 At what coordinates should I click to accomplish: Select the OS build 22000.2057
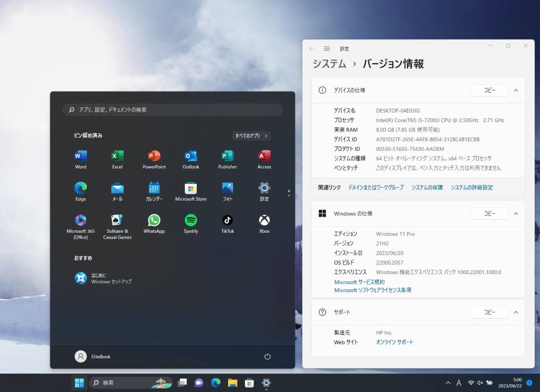(390, 262)
